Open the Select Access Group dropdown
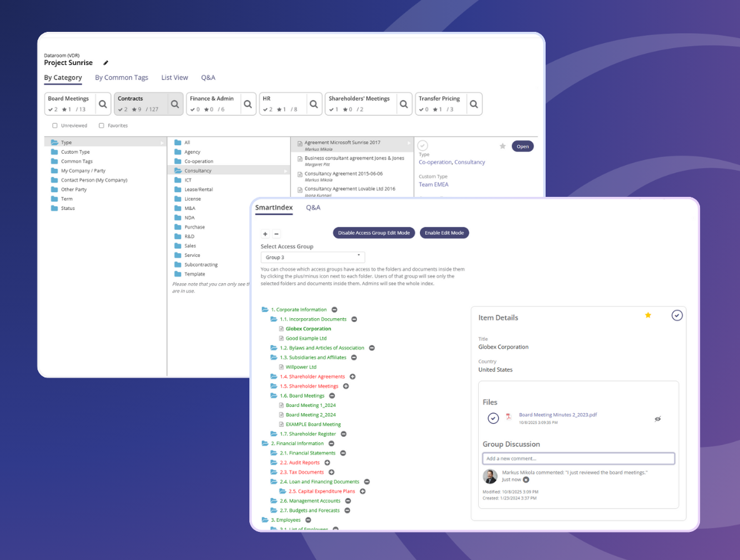 point(312,257)
